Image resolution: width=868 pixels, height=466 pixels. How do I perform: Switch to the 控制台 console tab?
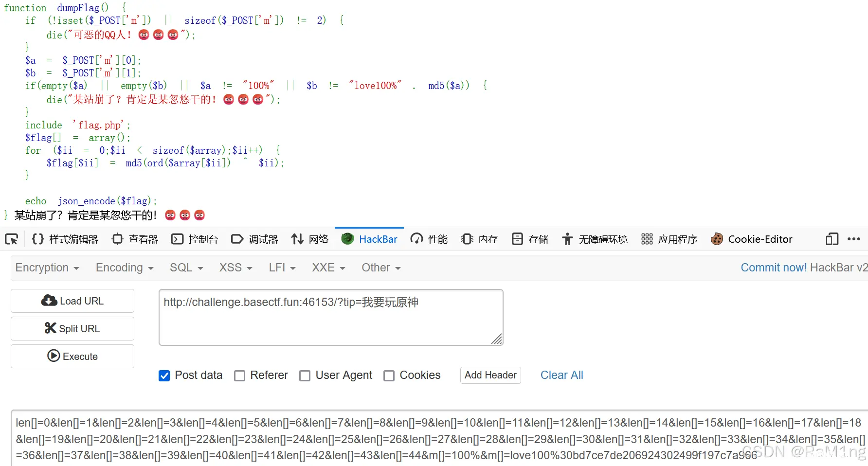(195, 239)
